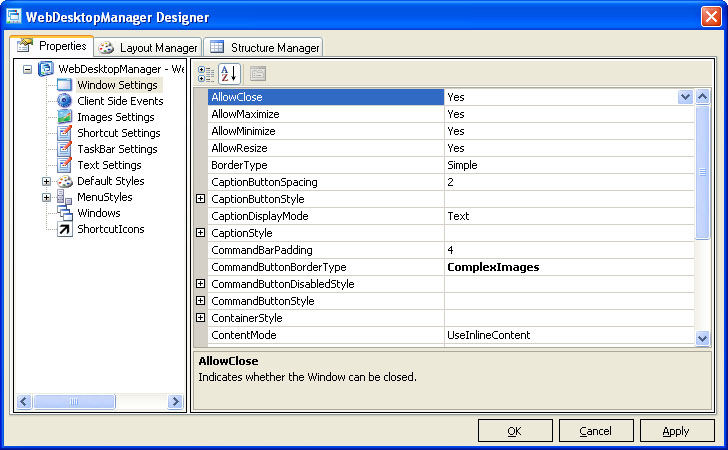Click the Alphabetical sort toolbar icon
Image resolution: width=728 pixels, height=450 pixels.
(x=229, y=73)
